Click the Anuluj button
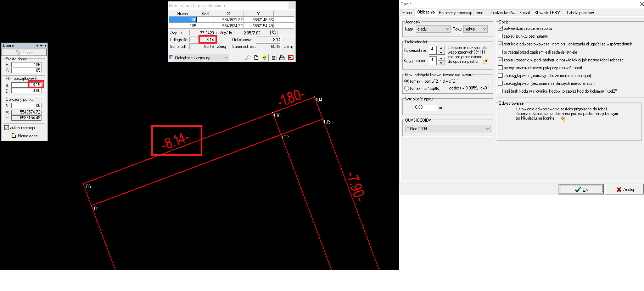 pyautogui.click(x=625, y=190)
